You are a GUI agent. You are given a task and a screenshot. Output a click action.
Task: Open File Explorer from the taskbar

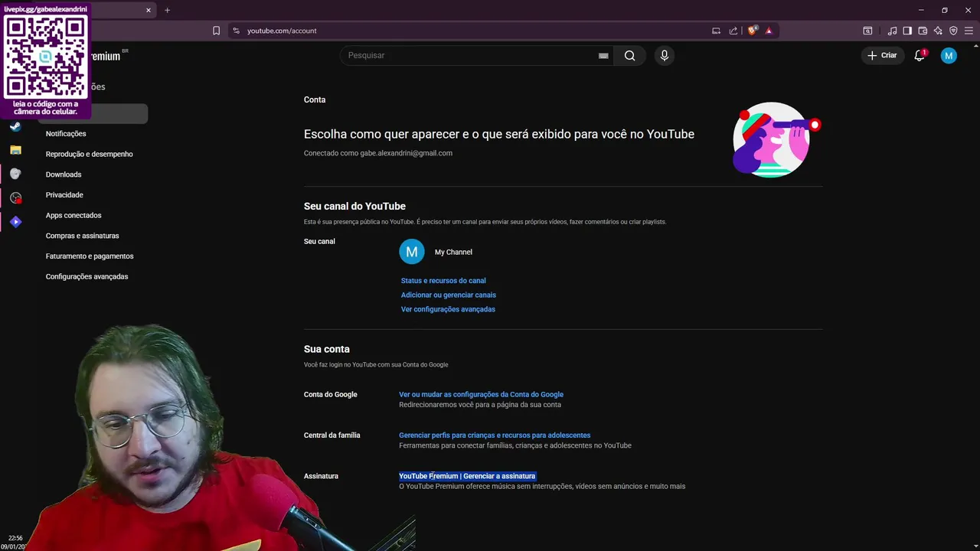pyautogui.click(x=15, y=150)
